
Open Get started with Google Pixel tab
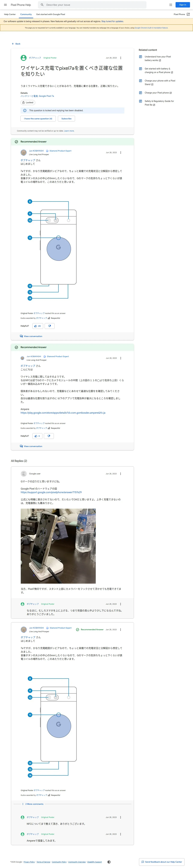[x=51, y=14]
